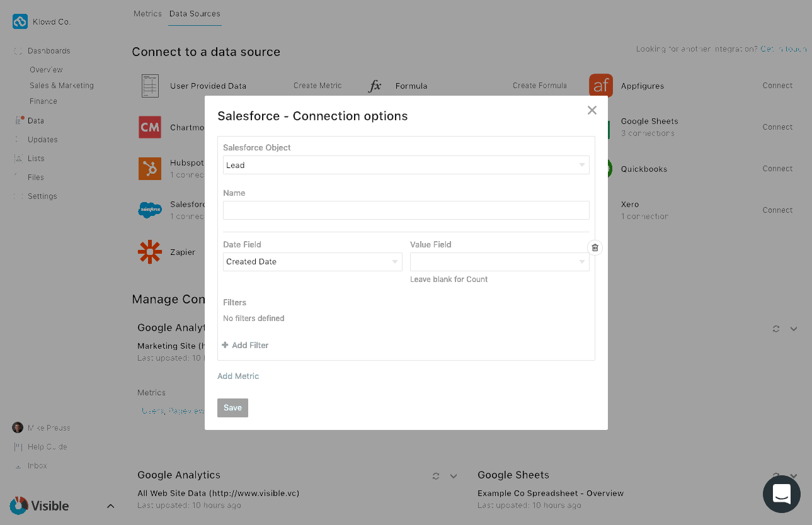Refresh the All Web Site Data connection
This screenshot has width=812, height=525.
(x=436, y=476)
